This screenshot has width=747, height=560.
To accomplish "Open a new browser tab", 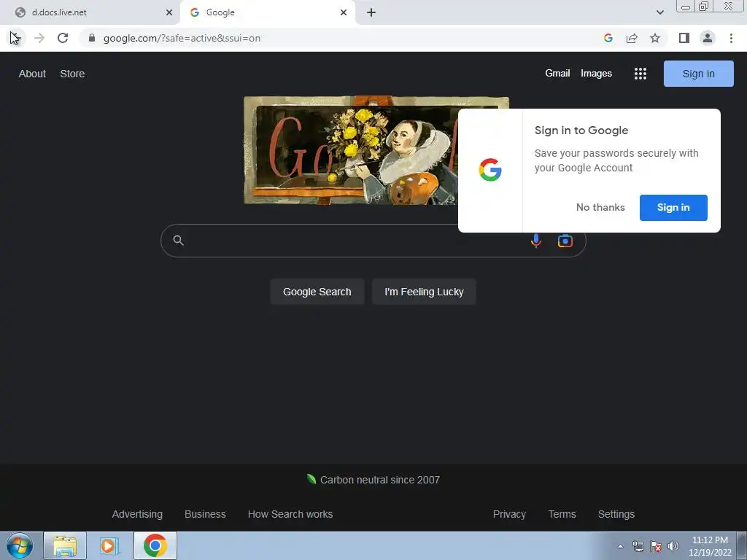I will [371, 12].
